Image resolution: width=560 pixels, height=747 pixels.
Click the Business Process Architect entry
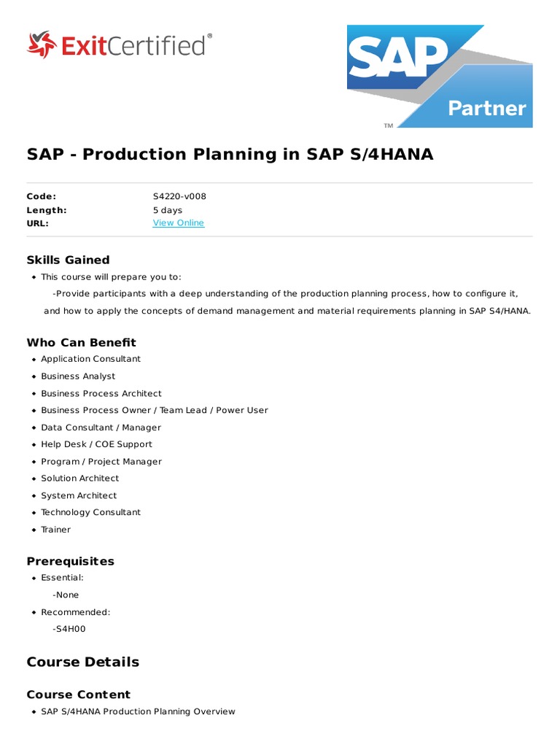101,393
